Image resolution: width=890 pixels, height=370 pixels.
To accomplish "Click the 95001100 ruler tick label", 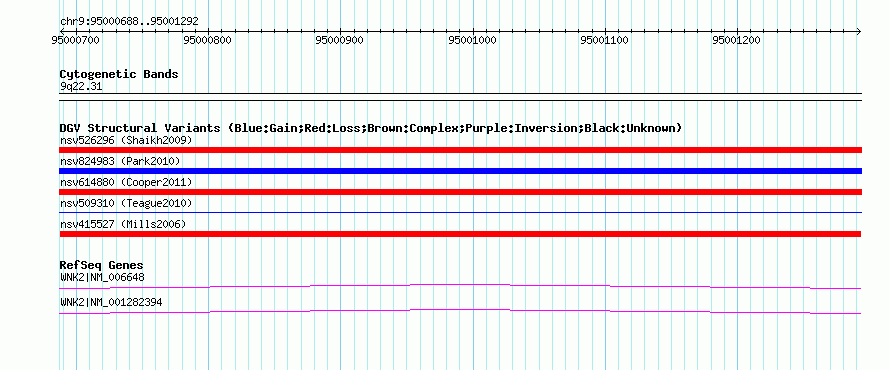I will tap(605, 40).
